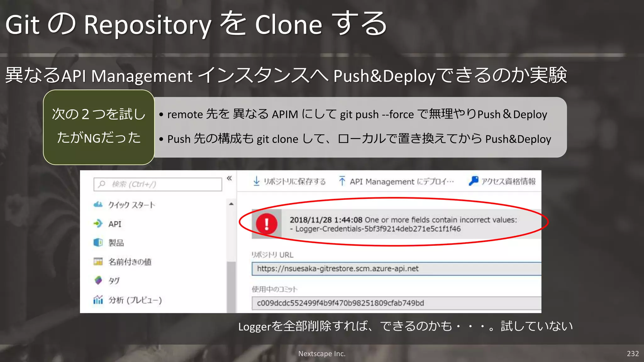Open the 製品 menu item

coord(116,243)
